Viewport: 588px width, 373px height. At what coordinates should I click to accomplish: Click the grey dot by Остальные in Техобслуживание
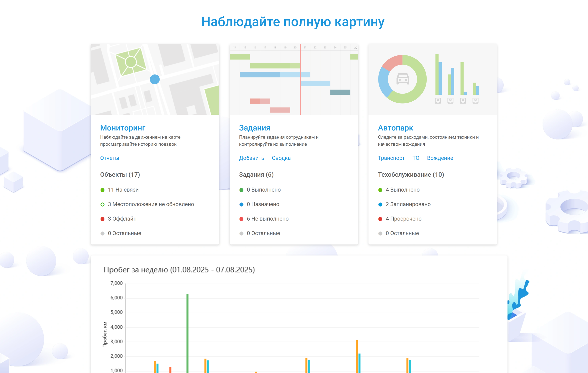380,233
